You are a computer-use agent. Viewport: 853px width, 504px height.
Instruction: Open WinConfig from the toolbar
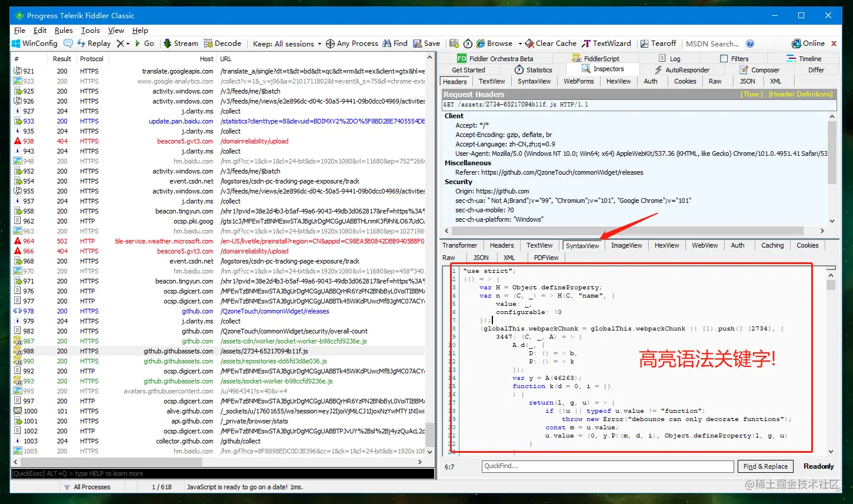[35, 44]
